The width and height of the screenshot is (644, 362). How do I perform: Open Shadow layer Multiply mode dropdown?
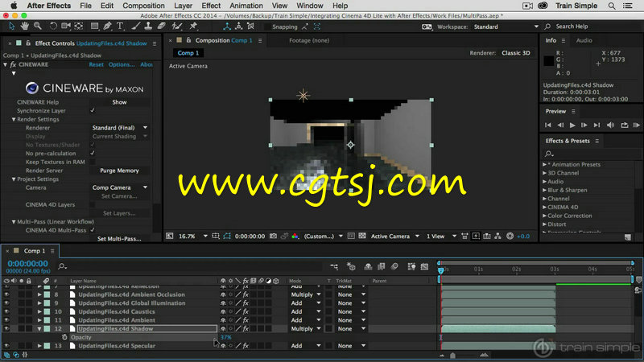click(306, 329)
